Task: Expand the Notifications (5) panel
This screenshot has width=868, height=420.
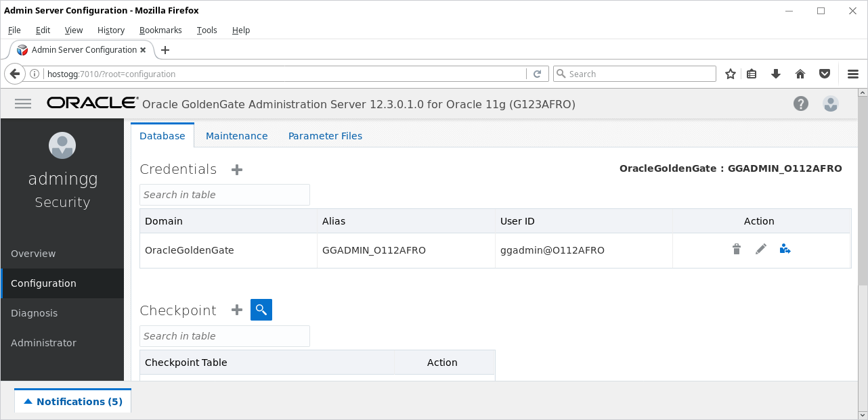Action: coord(73,401)
